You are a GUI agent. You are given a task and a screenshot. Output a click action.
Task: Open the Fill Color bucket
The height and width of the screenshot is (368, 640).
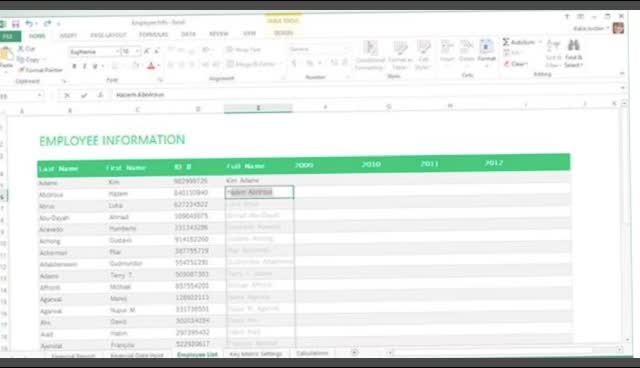tap(135, 66)
